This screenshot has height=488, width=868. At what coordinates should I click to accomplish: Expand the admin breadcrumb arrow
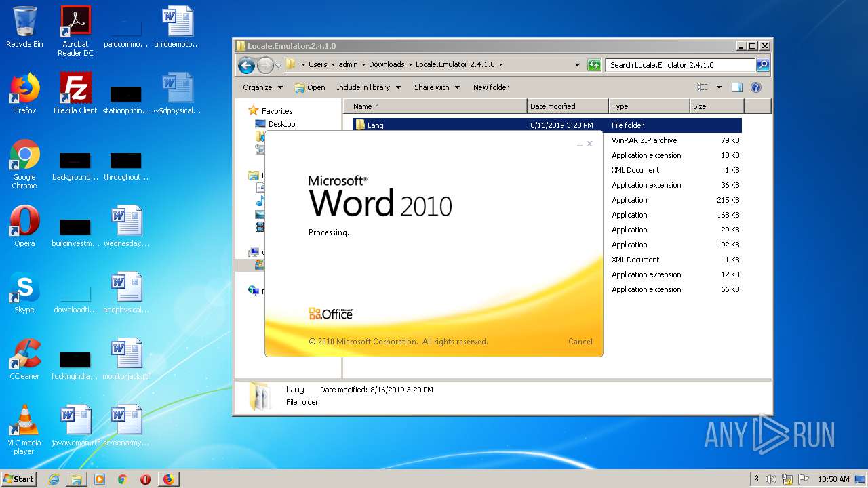(363, 65)
